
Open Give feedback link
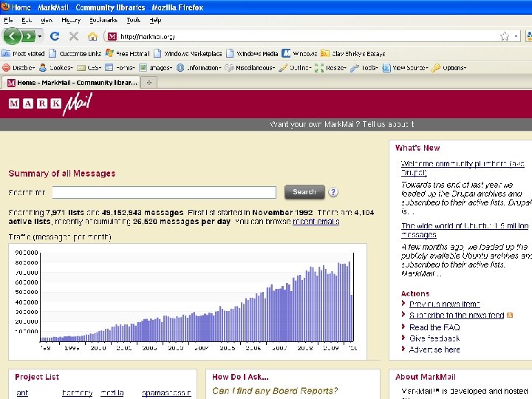(434, 338)
